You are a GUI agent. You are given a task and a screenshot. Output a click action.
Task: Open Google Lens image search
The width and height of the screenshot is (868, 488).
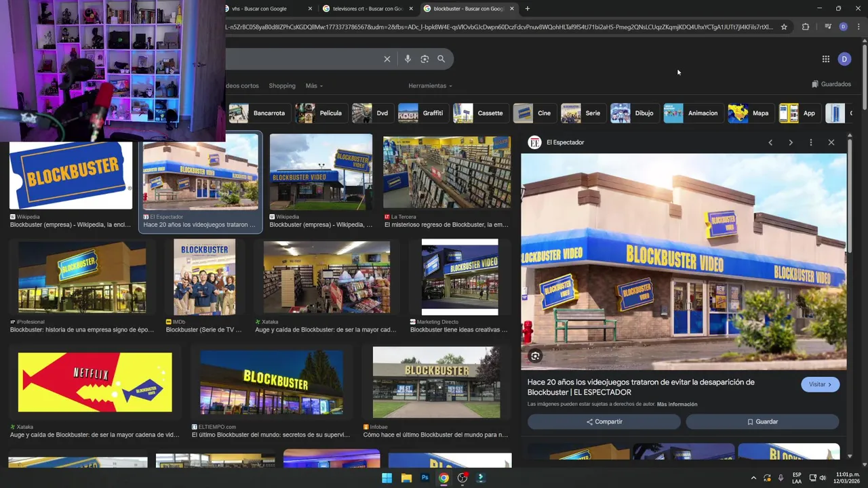pyautogui.click(x=425, y=59)
